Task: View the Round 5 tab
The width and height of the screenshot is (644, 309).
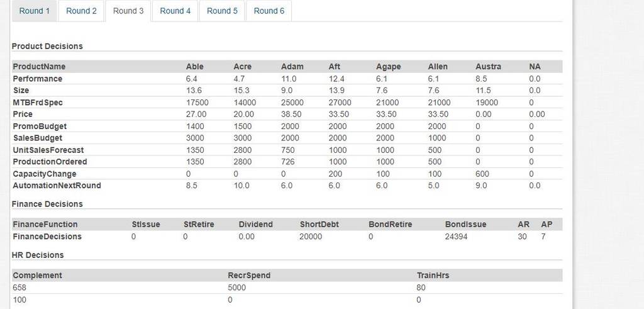Action: pos(222,11)
